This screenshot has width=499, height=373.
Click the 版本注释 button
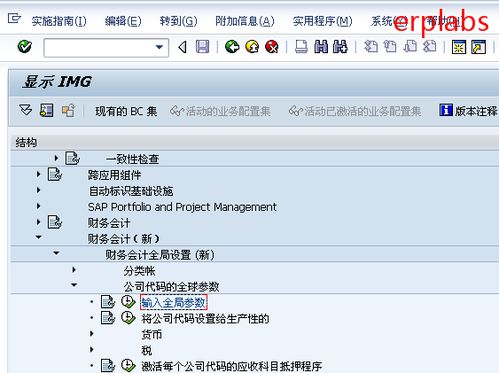pyautogui.click(x=468, y=111)
